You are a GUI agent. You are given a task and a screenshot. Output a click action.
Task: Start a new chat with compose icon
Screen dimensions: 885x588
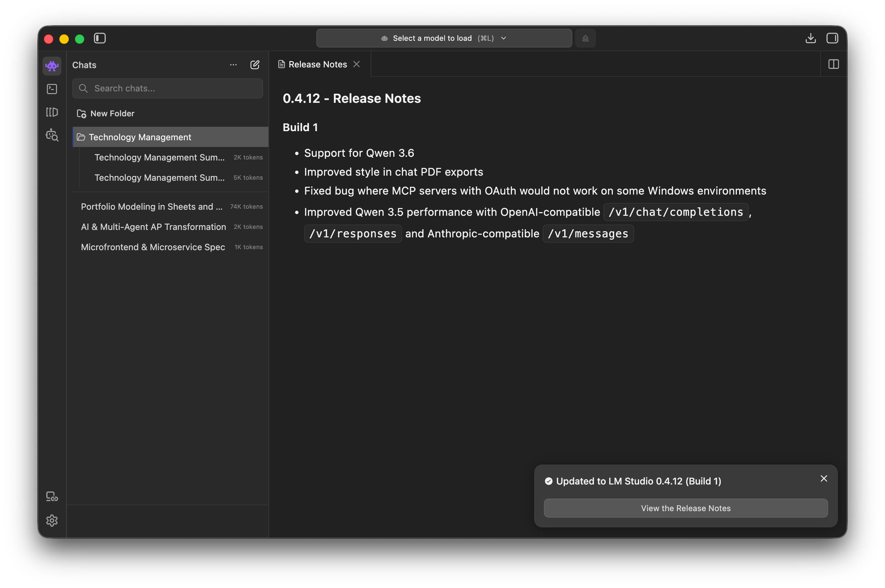[x=255, y=65]
